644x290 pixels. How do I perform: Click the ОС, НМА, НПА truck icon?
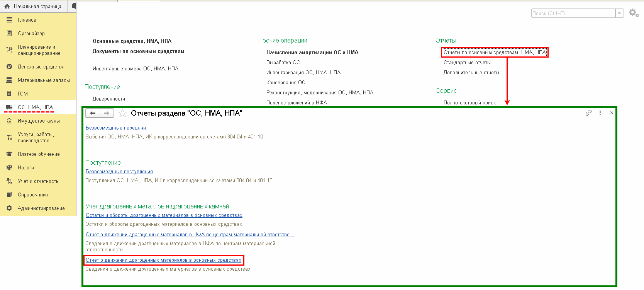pyautogui.click(x=9, y=107)
